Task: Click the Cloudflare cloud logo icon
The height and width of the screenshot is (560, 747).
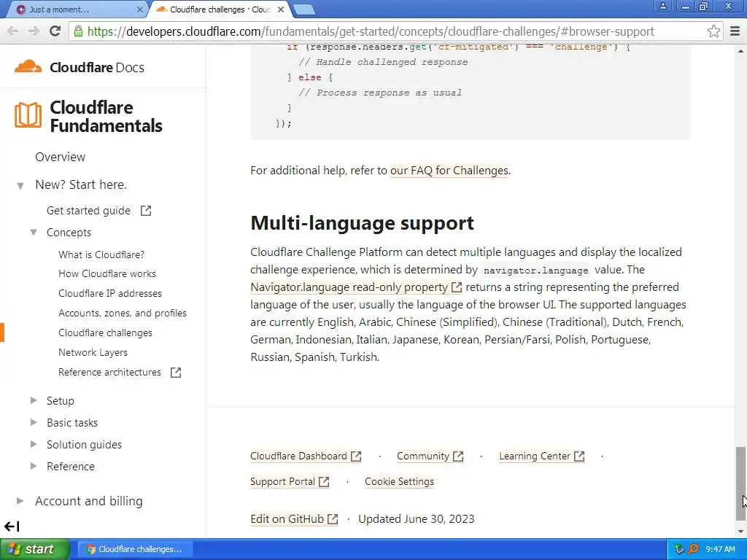Action: pos(28,66)
